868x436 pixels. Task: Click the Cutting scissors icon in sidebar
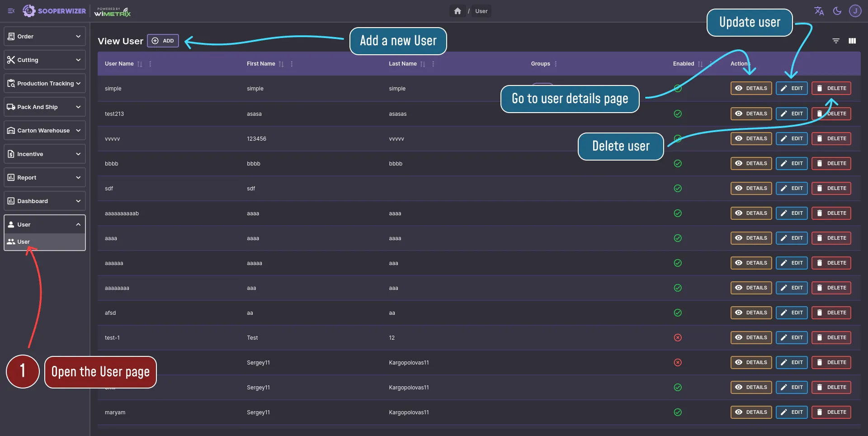coord(11,59)
